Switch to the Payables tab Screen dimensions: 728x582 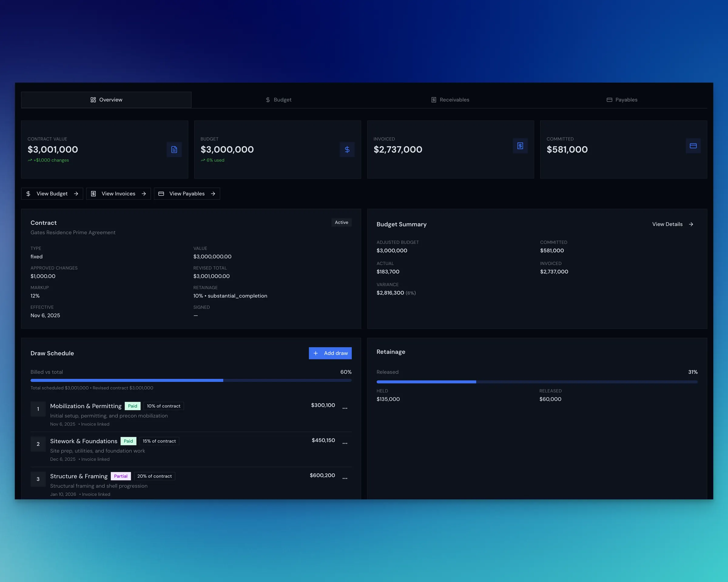(x=621, y=99)
